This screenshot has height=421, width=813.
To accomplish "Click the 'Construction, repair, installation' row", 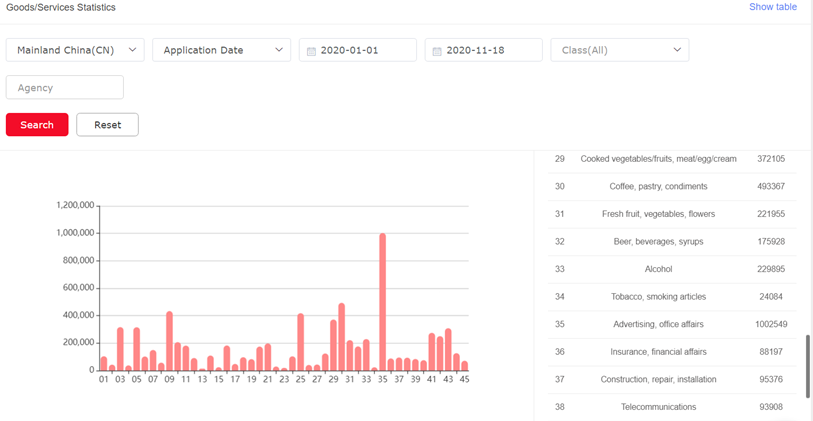I will coord(672,379).
